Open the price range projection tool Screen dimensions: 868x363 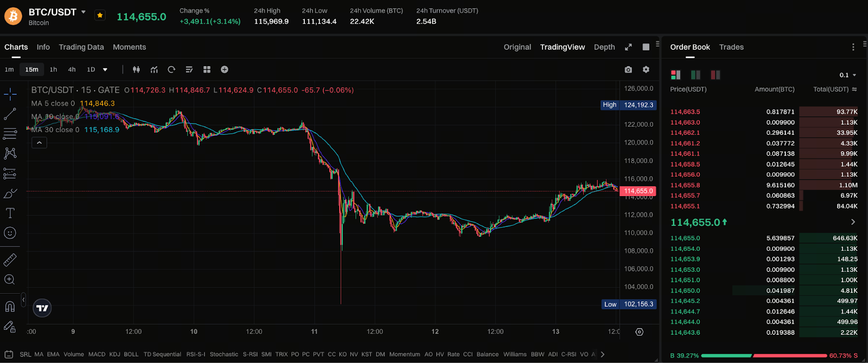(10, 173)
